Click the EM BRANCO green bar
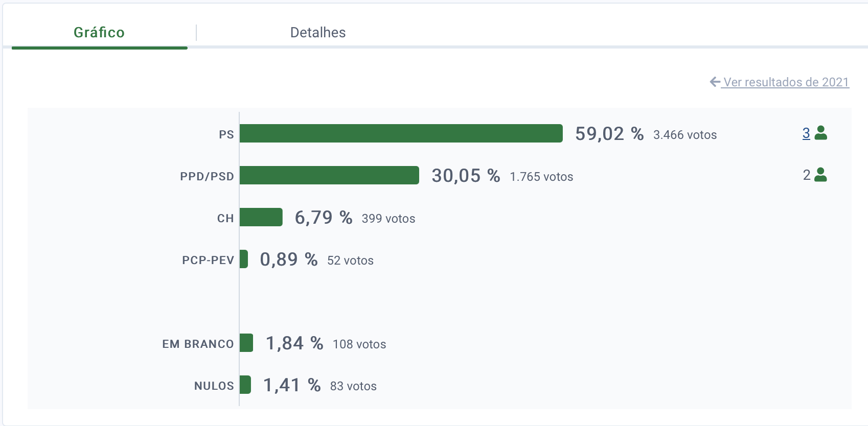 click(246, 343)
